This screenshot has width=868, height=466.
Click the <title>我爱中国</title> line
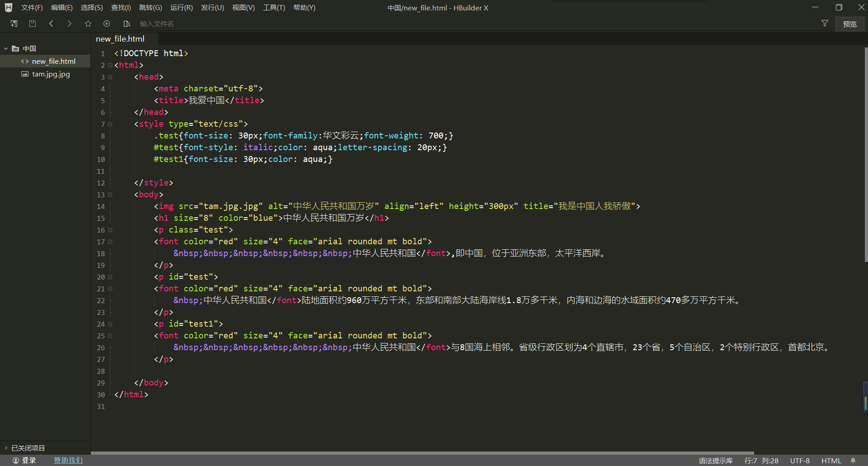pyautogui.click(x=209, y=100)
